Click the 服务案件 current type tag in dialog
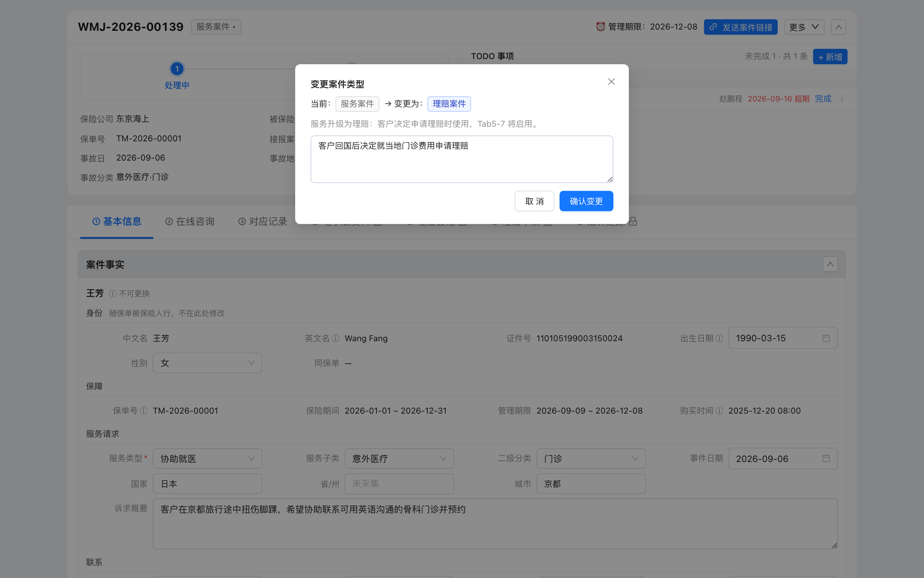Viewport: 924px width, 578px height. point(357,104)
